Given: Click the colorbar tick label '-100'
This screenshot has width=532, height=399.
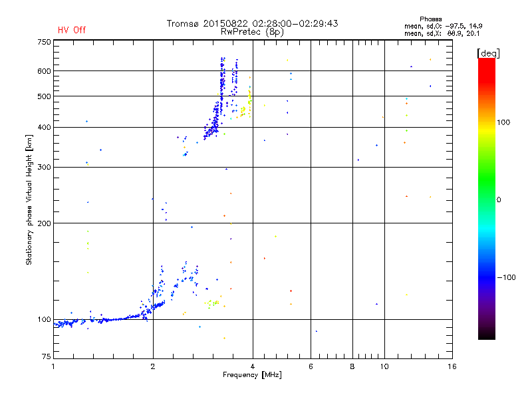Looking at the screenshot, I should click(x=507, y=277).
